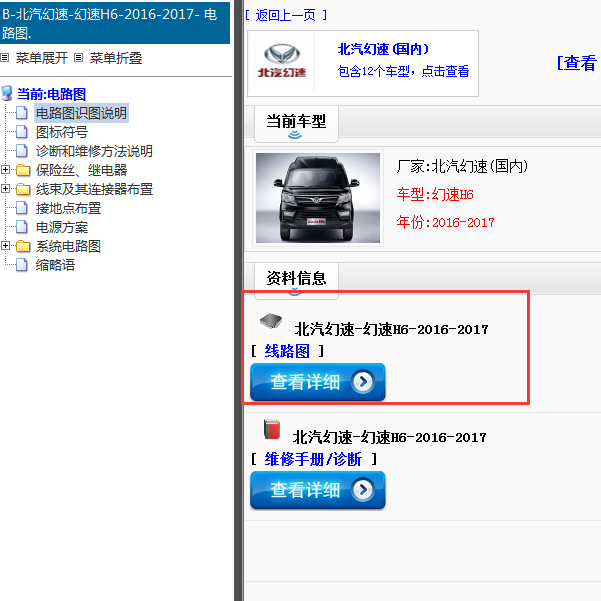Screen dimensions: 601x601
Task: Click the 北汽幻速(国内) brand link
Action: coord(383,49)
